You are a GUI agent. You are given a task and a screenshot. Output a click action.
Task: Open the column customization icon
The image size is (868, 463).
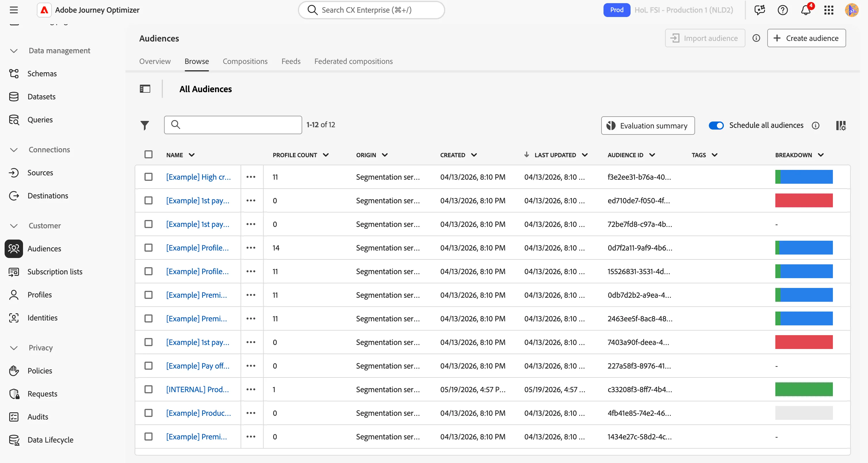(x=841, y=126)
